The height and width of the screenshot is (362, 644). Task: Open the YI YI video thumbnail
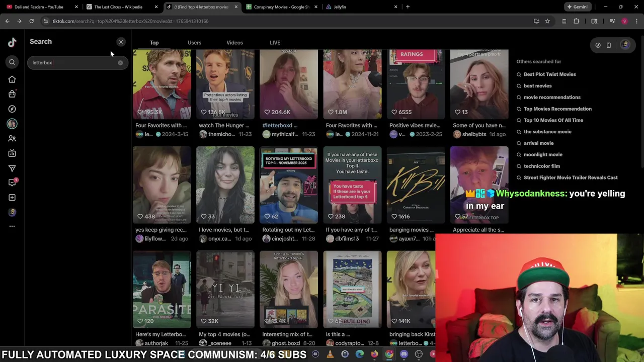click(x=225, y=289)
